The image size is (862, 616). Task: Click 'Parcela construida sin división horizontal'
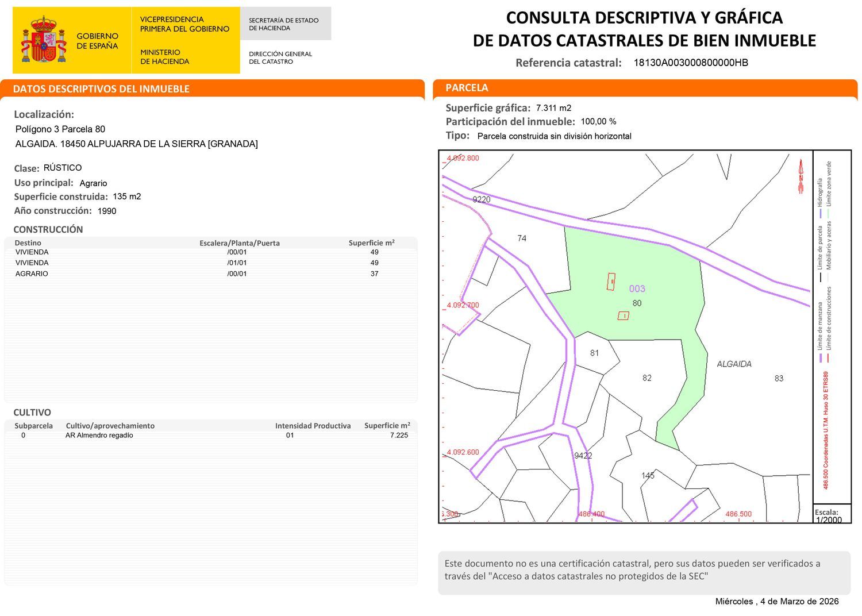(x=554, y=136)
